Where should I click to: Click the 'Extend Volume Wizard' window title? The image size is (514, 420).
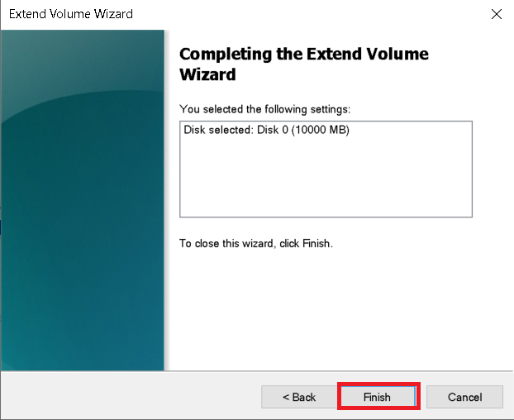(71, 14)
